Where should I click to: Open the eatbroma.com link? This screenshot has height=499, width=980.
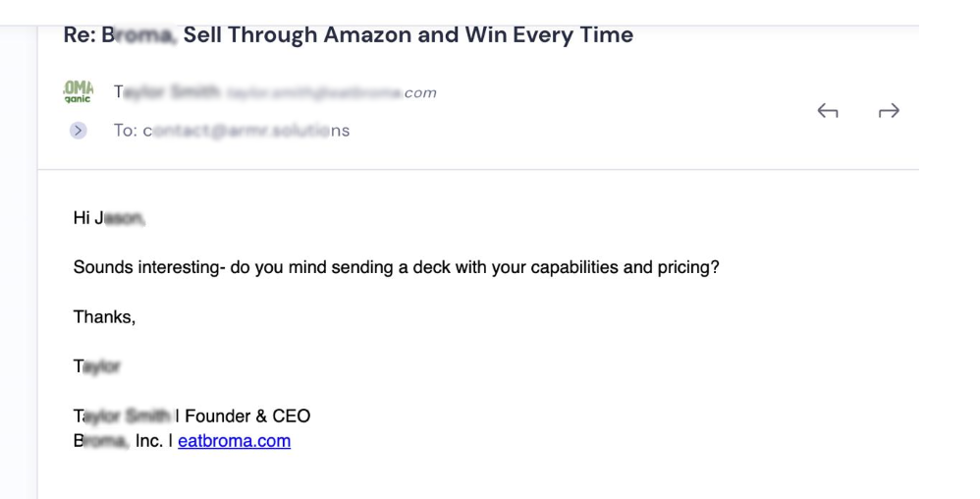(x=235, y=441)
